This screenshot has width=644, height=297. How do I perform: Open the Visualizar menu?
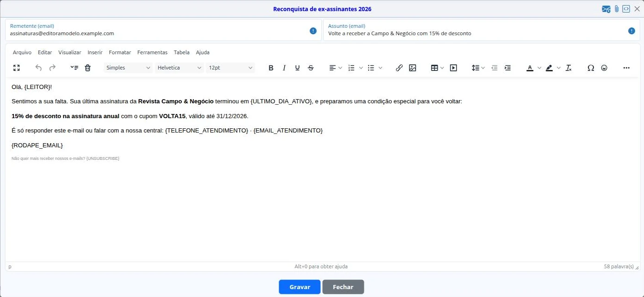click(x=70, y=52)
